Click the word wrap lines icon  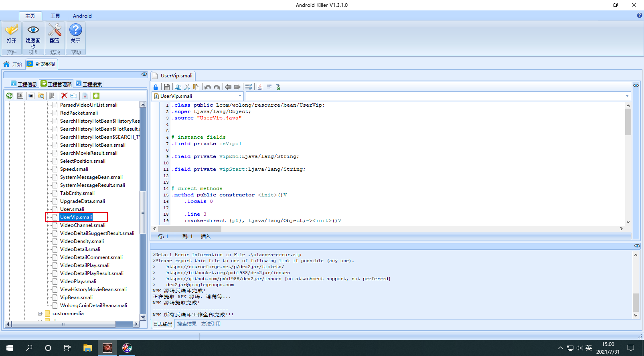pos(249,87)
